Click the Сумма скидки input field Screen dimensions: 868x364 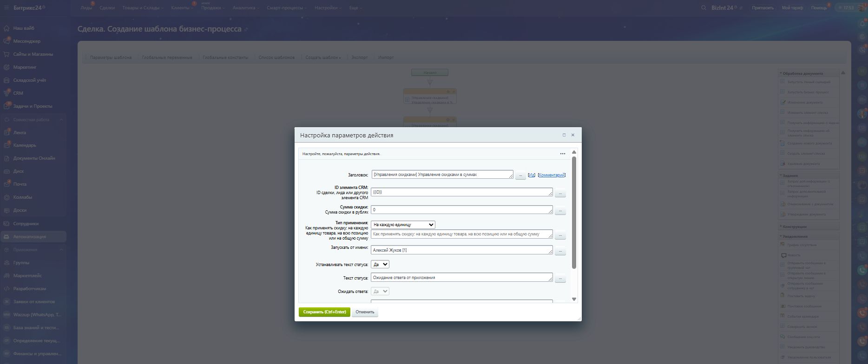pos(462,210)
